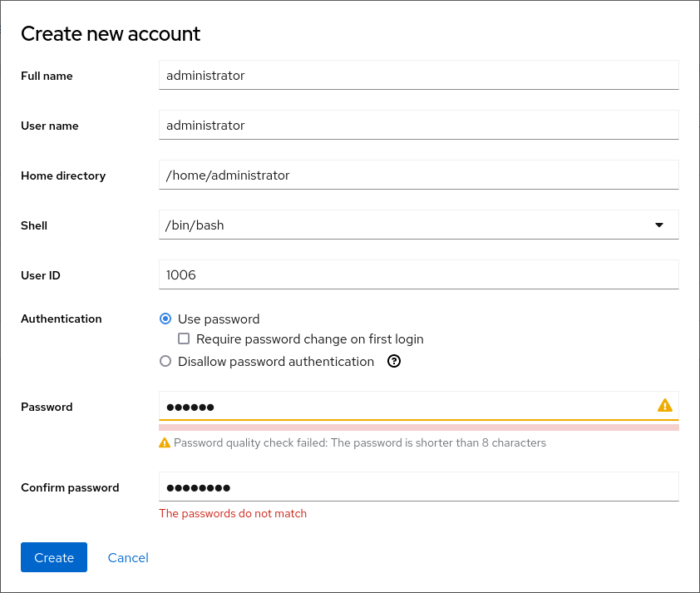Click the Cancel link
This screenshot has height=593, width=700.
click(128, 558)
